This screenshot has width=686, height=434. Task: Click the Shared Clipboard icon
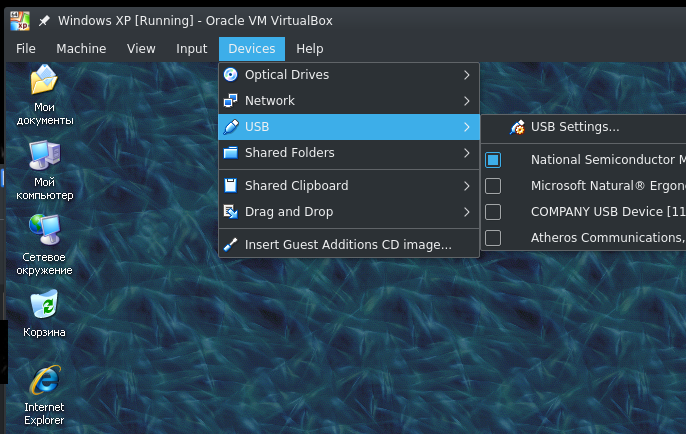(231, 186)
